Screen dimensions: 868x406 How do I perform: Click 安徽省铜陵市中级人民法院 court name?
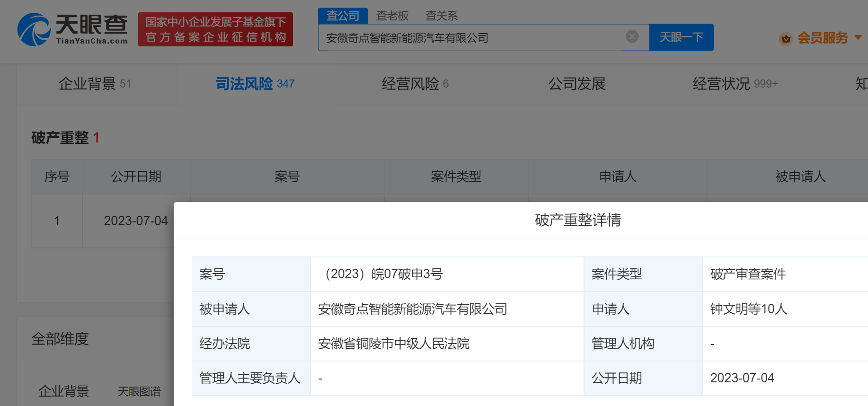[393, 344]
